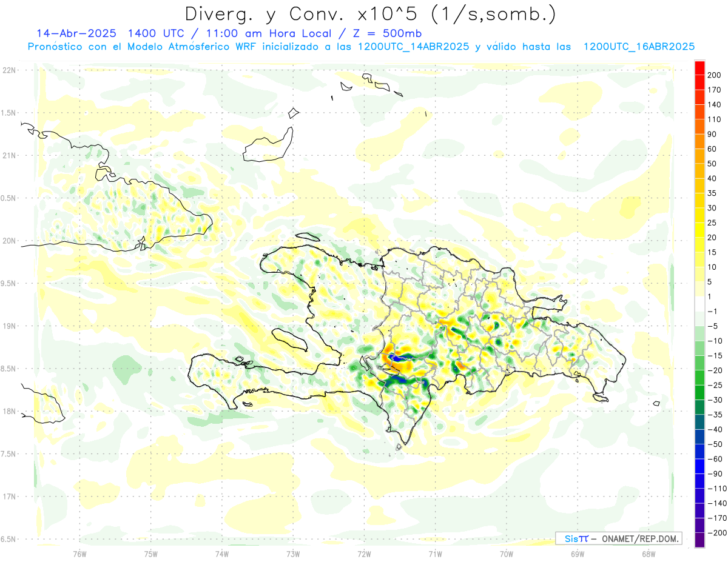Click the '72W' longitude label
The height and width of the screenshot is (562, 728).
pos(364,554)
